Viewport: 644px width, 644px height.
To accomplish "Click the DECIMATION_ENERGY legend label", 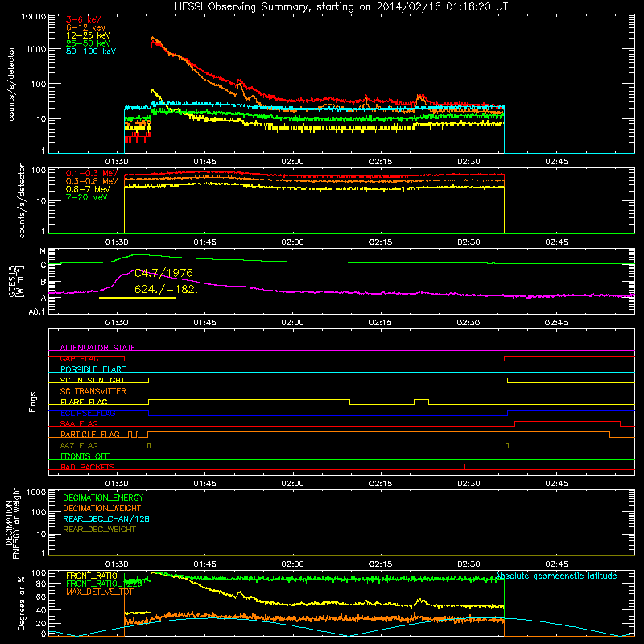I will pyautogui.click(x=103, y=497).
